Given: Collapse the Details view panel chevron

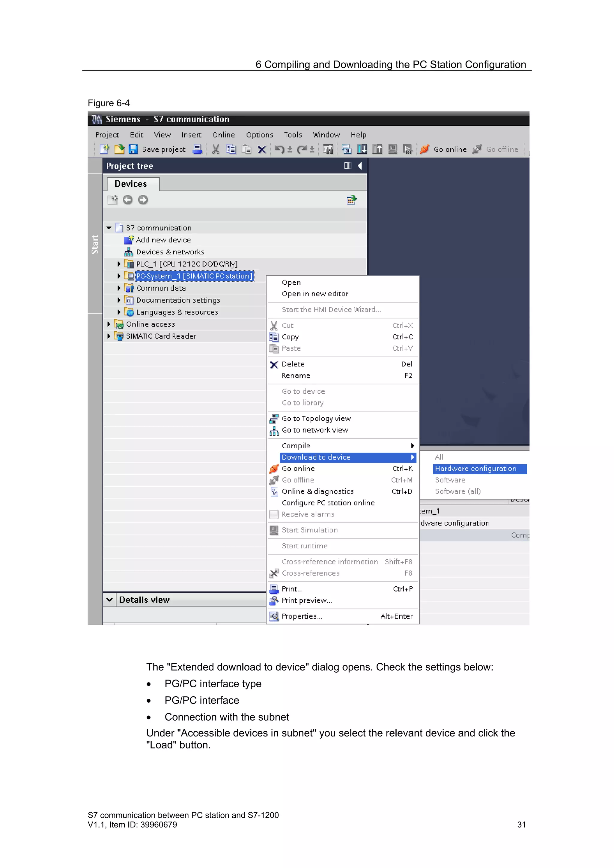Looking at the screenshot, I should click(x=110, y=600).
